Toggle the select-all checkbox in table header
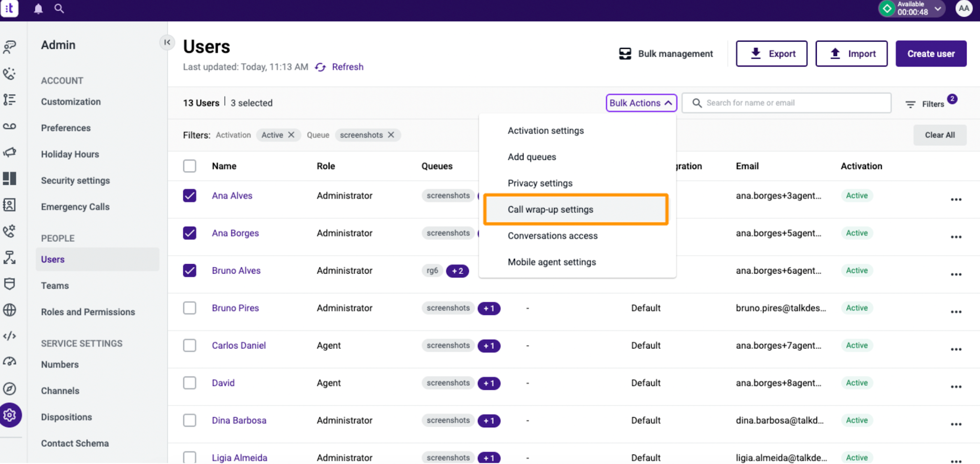Image resolution: width=980 pixels, height=464 pixels. [x=189, y=166]
